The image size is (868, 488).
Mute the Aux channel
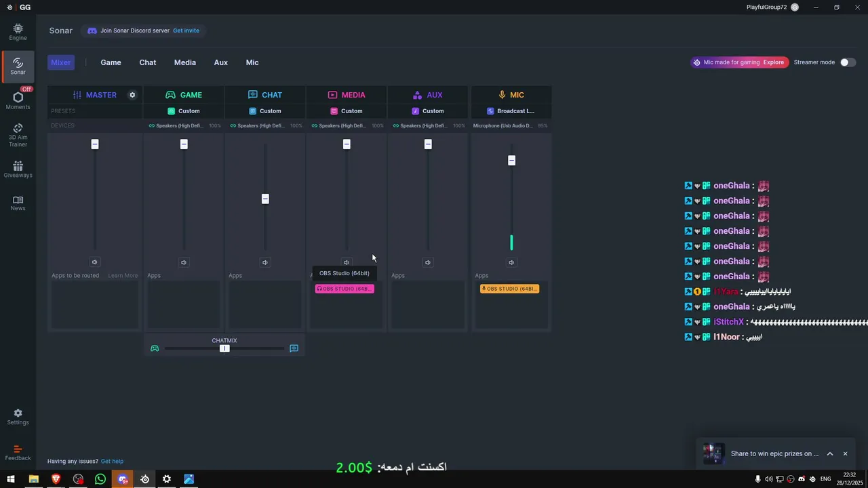coord(428,262)
